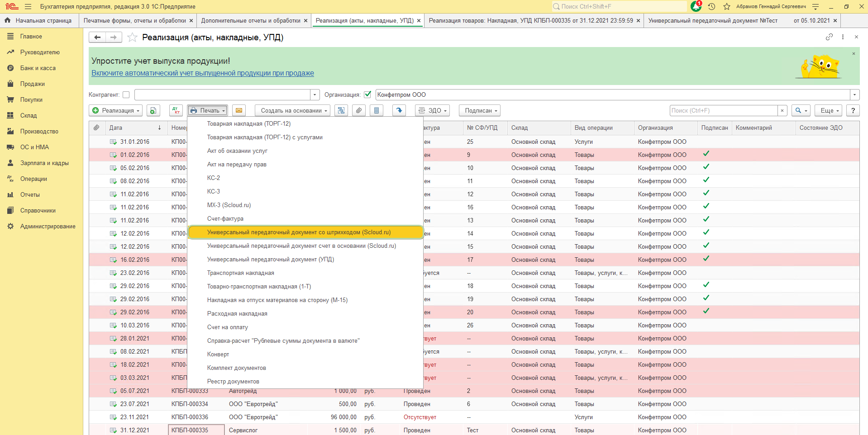Click the user name Абрамов Геннадий Сергеевич
The image size is (868, 435).
(771, 6)
